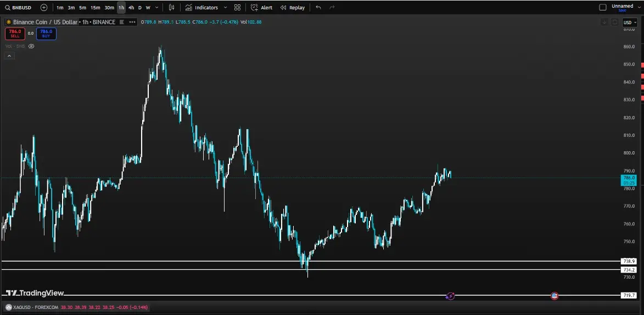Click the Binance Coin / US Dollar title
The height and width of the screenshot is (315, 644).
(45, 22)
